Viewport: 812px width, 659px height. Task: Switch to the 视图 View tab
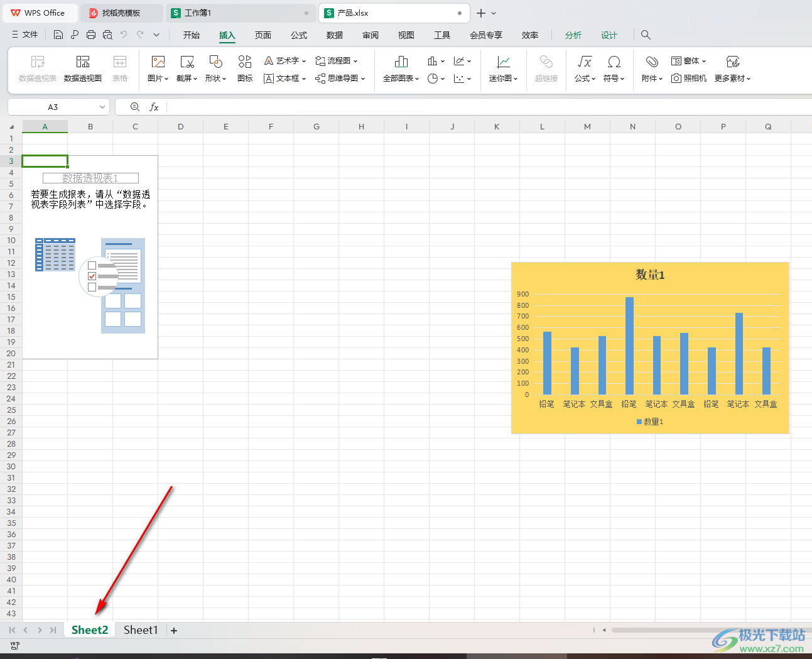pos(406,35)
